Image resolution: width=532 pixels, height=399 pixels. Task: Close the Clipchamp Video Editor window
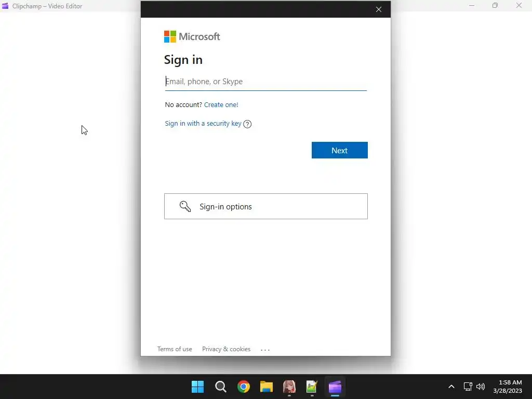point(519,5)
